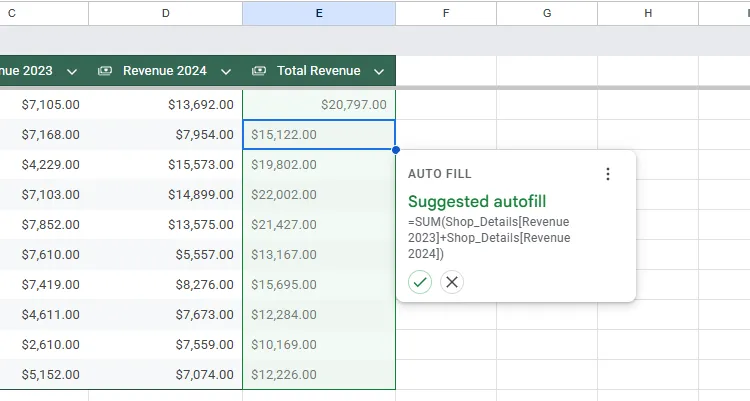The image size is (750, 401).
Task: Click the currency icon beside Revenue 2024
Action: (104, 71)
